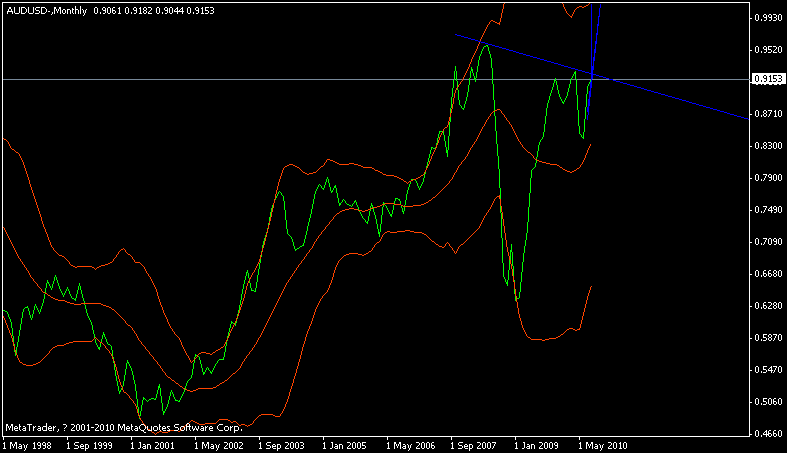Click the 1 Jan 2005 date label
The image size is (787, 453).
(x=344, y=445)
